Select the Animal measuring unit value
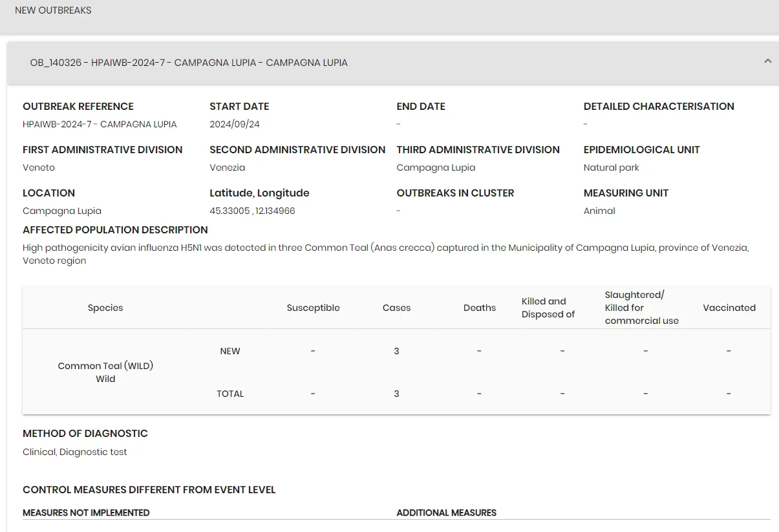This screenshot has height=532, width=779. tap(599, 211)
